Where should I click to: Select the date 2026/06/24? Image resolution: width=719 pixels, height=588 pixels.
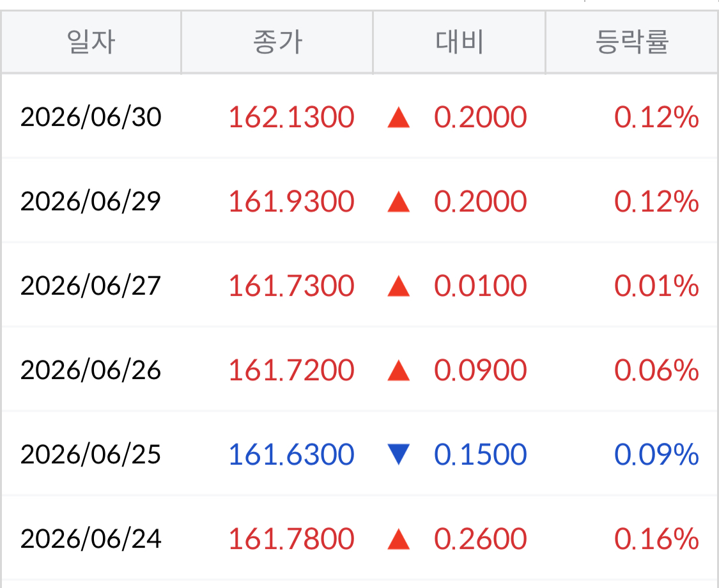[x=91, y=539]
